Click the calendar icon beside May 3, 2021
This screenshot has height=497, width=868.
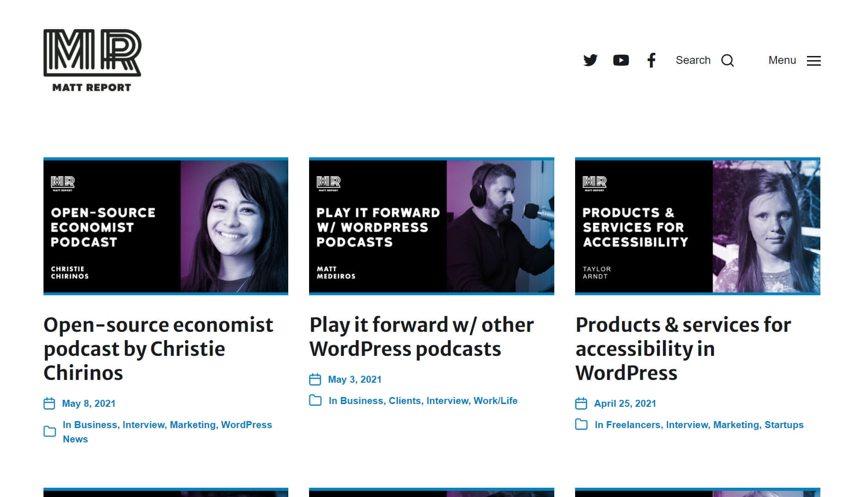[316, 379]
